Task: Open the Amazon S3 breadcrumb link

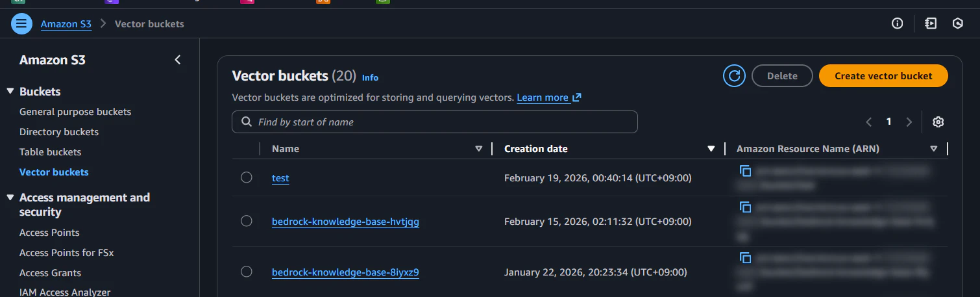Action: coord(66,24)
